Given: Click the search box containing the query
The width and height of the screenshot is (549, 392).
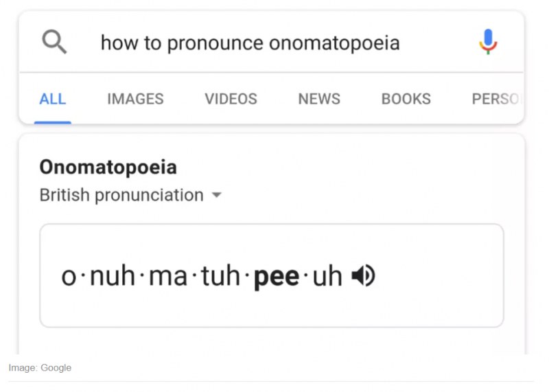Looking at the screenshot, I should 250,43.
